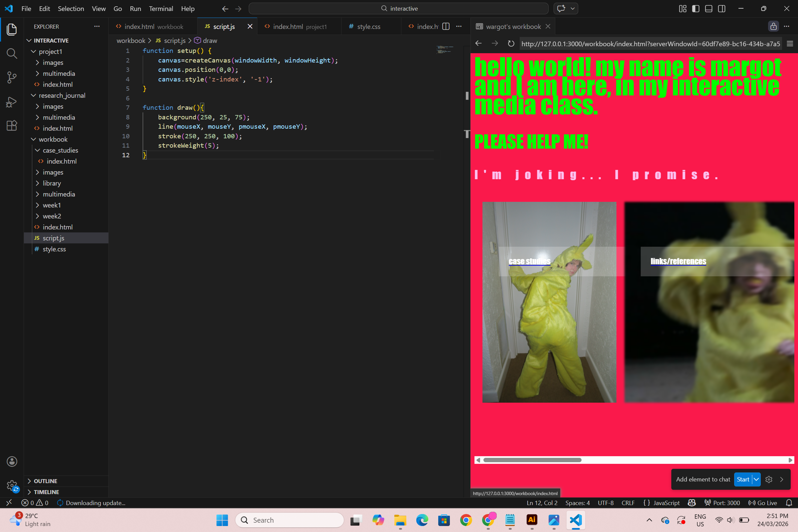Click the preview horizontal scrollbar thumb
This screenshot has width=798, height=532.
[x=532, y=460]
